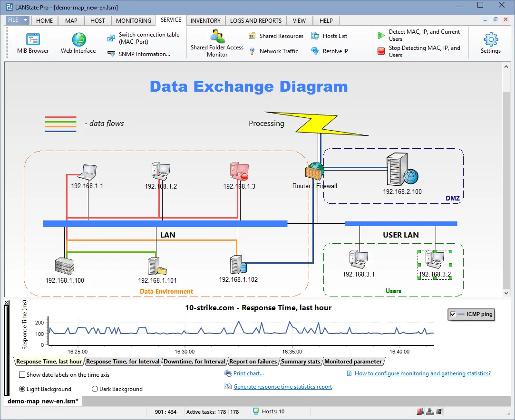Enable the ICMP ping checkbox

(x=453, y=314)
